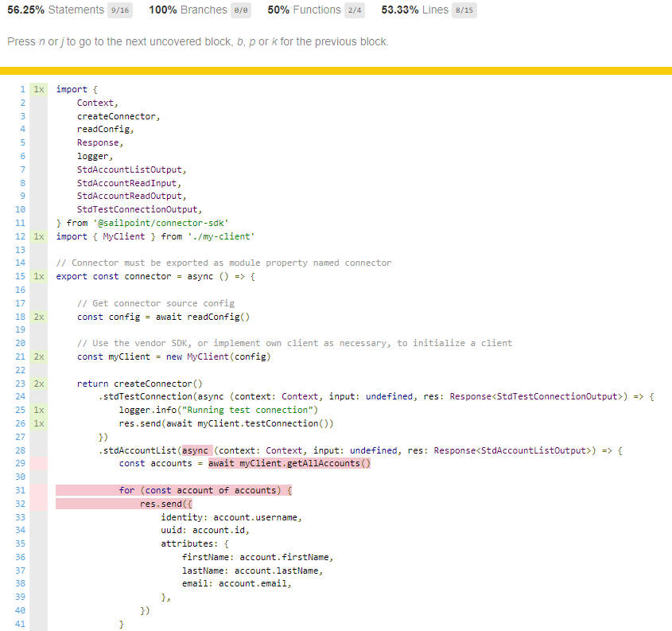Screen dimensions: 672x631
Task: Click the 56.25% Statements coverage text
Action: pos(55,10)
